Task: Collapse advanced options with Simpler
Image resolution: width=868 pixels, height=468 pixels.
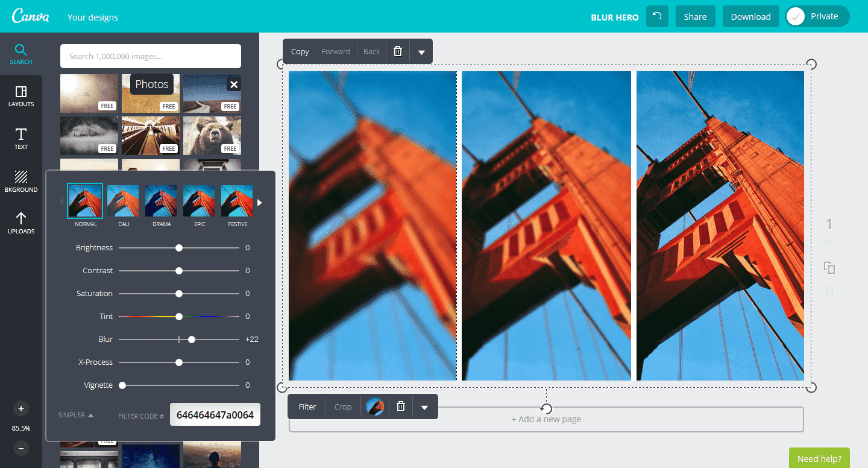Action: point(76,415)
